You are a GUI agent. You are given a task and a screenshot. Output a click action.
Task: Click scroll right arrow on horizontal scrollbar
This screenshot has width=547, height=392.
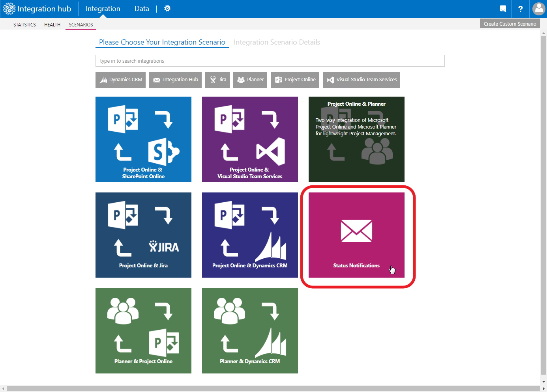pos(543,389)
